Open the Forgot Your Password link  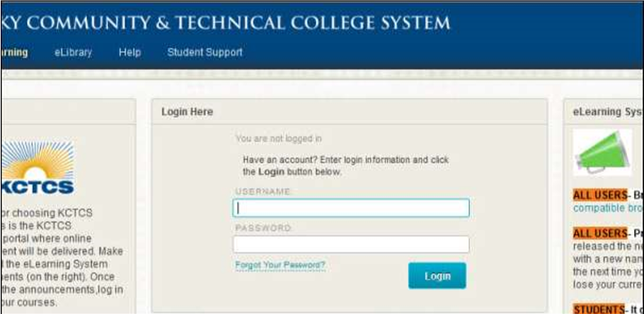point(280,265)
